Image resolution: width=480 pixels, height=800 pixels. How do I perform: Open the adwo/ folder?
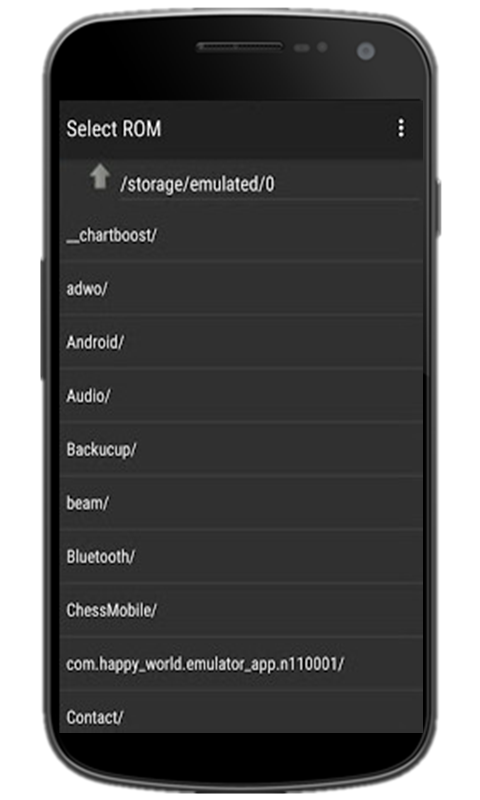[x=241, y=289]
